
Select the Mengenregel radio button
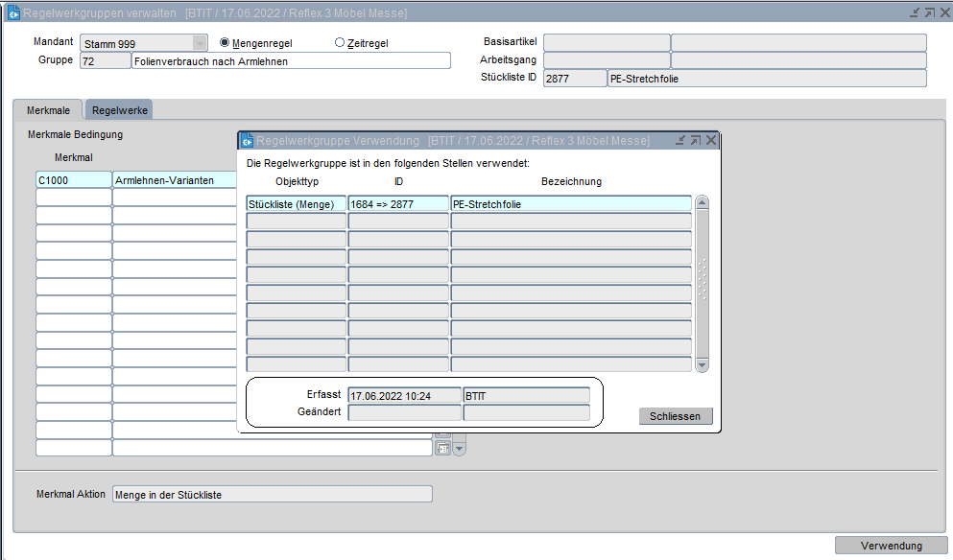pos(226,43)
